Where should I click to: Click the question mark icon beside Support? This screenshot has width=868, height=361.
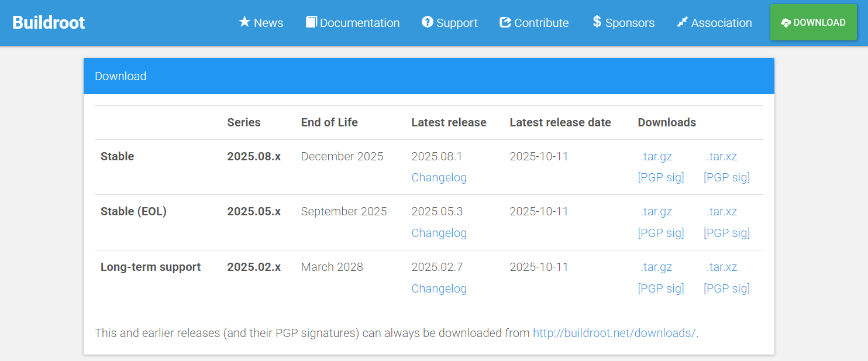point(427,22)
